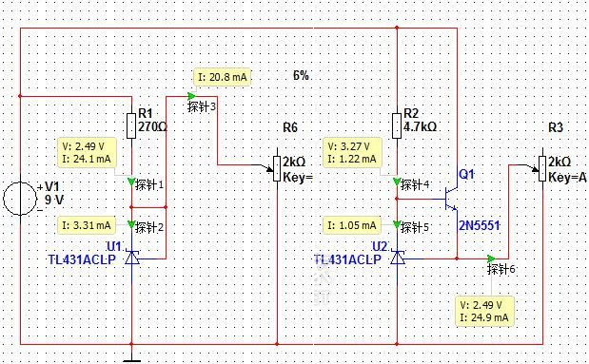The height and width of the screenshot is (364, 589).
Task: Click the green arrow of probe 6
Action: tap(491, 259)
